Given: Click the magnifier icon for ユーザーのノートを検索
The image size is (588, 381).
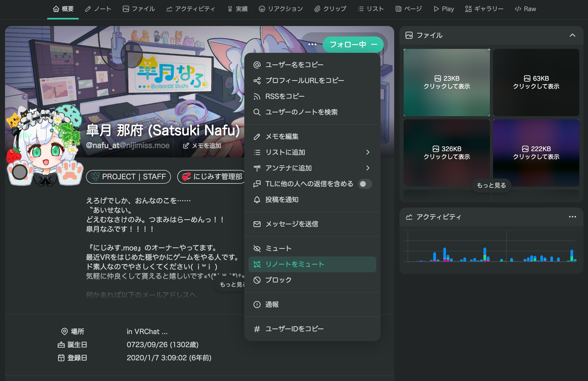Looking at the screenshot, I should [x=257, y=112].
